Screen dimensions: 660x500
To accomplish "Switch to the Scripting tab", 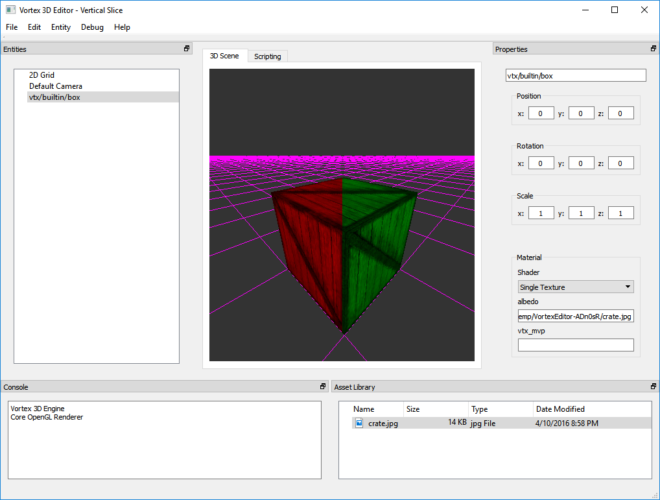I will click(267, 56).
